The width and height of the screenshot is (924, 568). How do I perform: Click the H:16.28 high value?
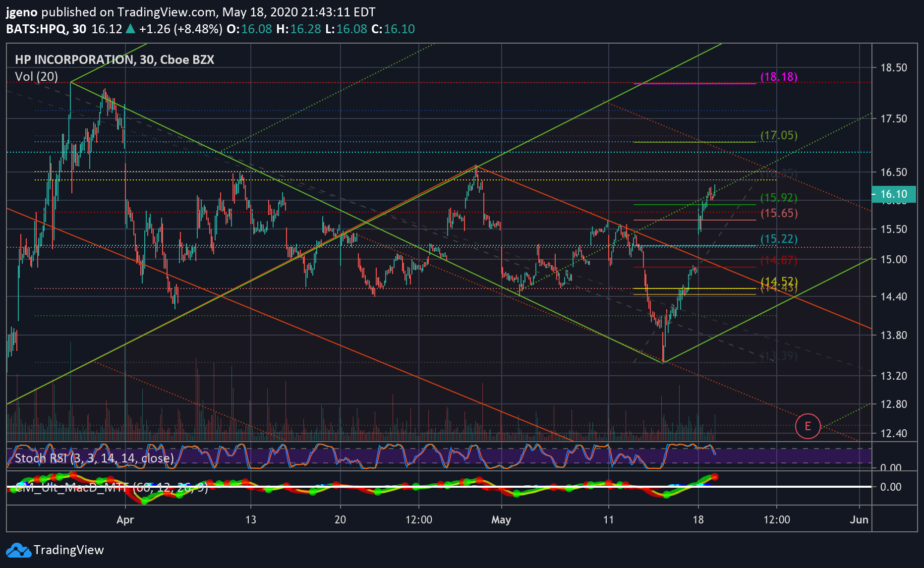click(x=299, y=29)
